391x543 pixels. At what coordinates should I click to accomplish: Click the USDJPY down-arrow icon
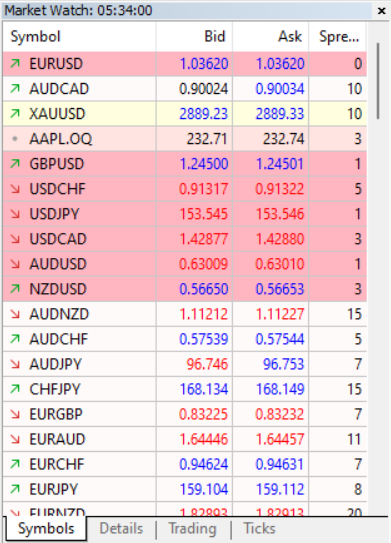pos(15,214)
